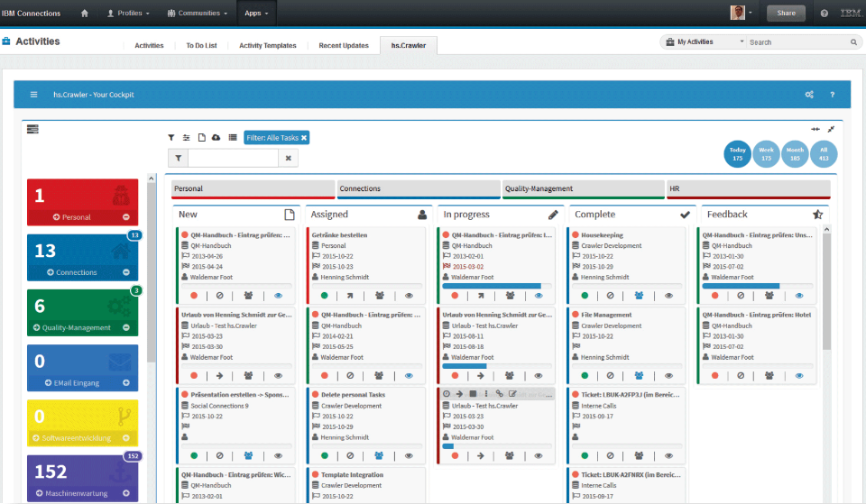Expand the My Activities search scope dropdown

742,41
